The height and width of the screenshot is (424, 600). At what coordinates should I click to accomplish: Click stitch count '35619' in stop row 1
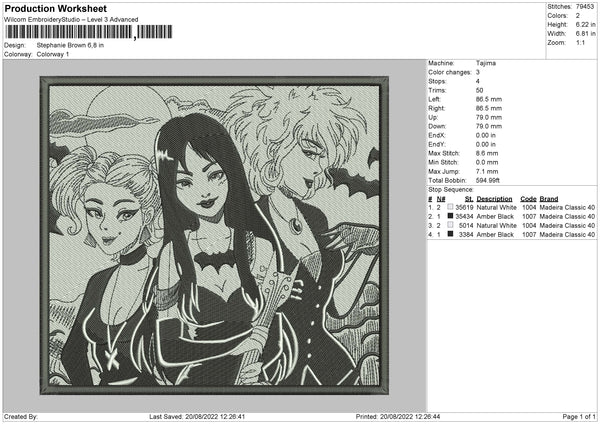(x=465, y=207)
